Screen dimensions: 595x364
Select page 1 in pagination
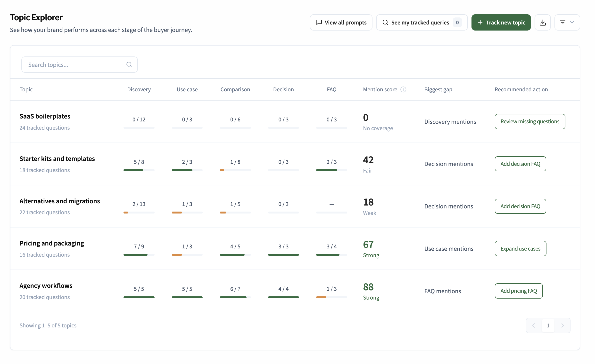(x=548, y=325)
